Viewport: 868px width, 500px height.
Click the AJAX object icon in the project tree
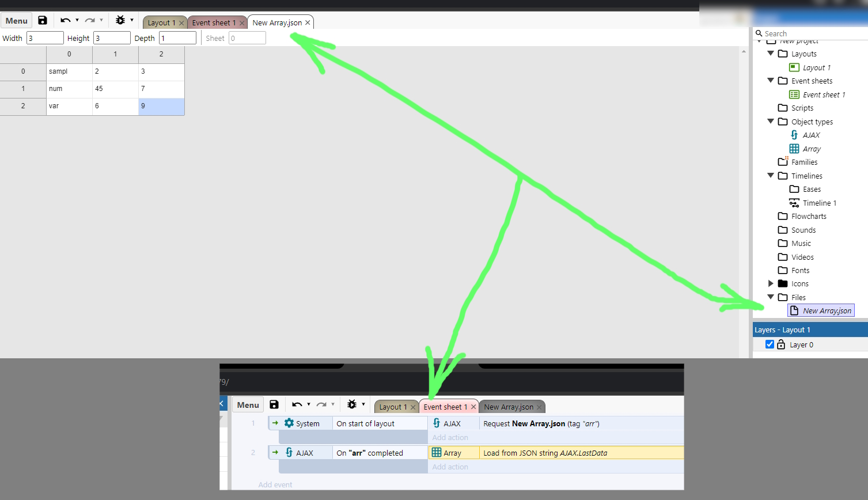click(794, 135)
